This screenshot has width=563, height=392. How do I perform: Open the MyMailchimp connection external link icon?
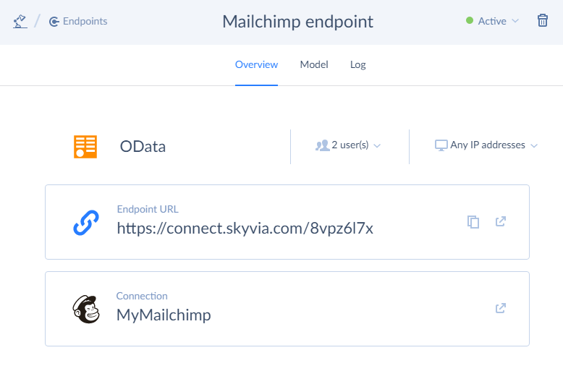tap(500, 308)
